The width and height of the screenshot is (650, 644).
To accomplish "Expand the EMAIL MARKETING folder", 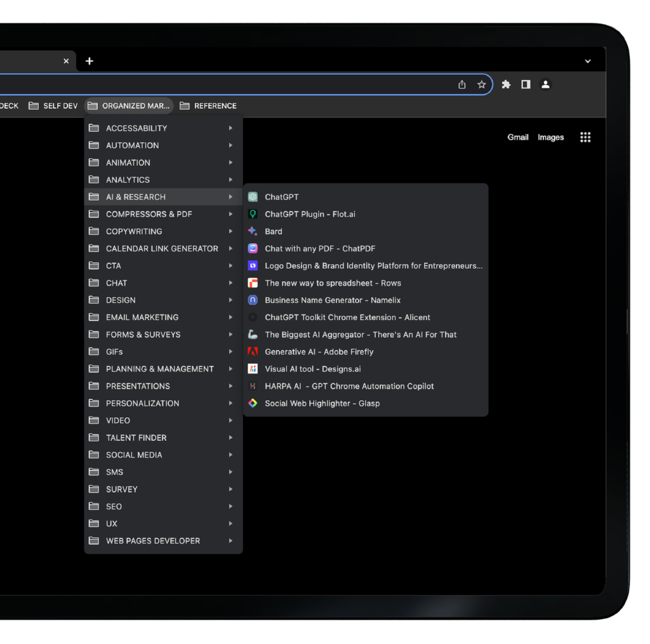I will tap(163, 318).
